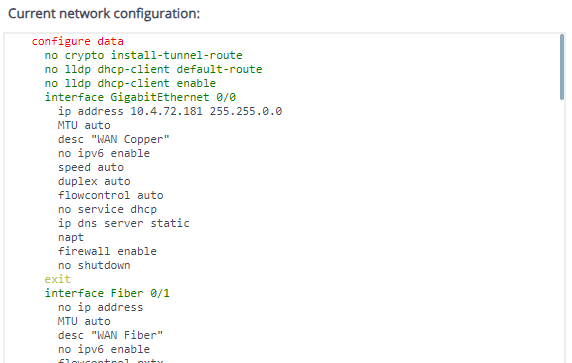Click the 'napt' line
This screenshot has height=363, width=572.
71,238
